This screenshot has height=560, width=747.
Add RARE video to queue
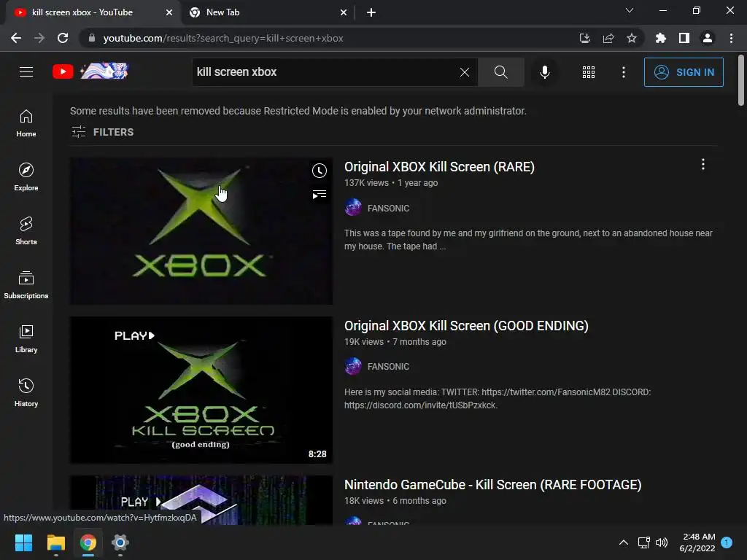click(320, 194)
